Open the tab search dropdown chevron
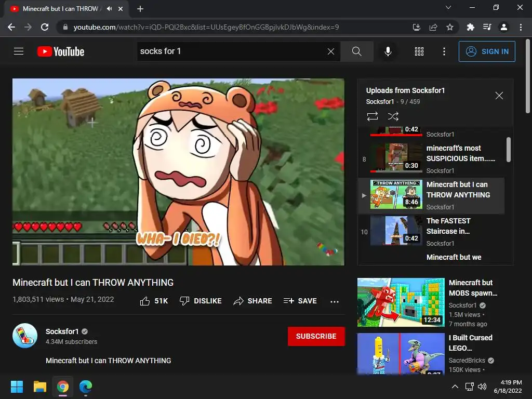This screenshot has width=532, height=399. (x=448, y=7)
